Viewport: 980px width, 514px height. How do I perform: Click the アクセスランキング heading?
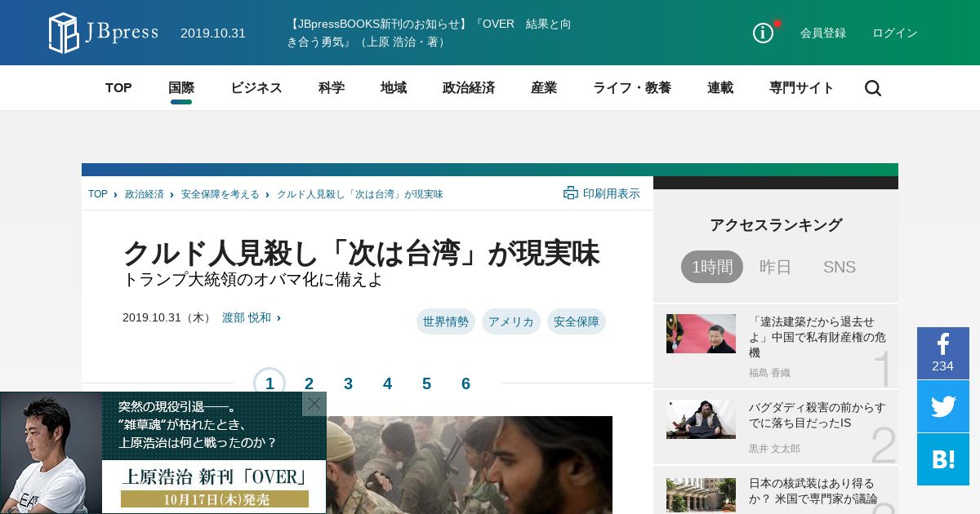pyautogui.click(x=776, y=225)
